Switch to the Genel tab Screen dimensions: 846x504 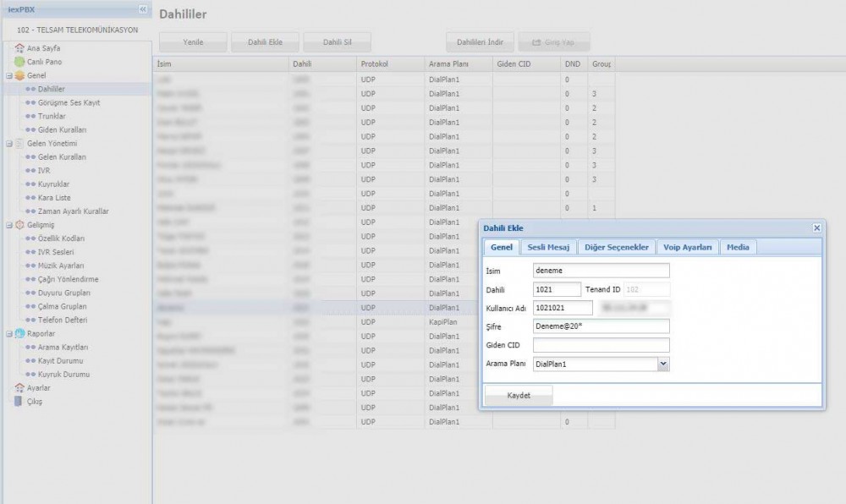pyautogui.click(x=501, y=247)
